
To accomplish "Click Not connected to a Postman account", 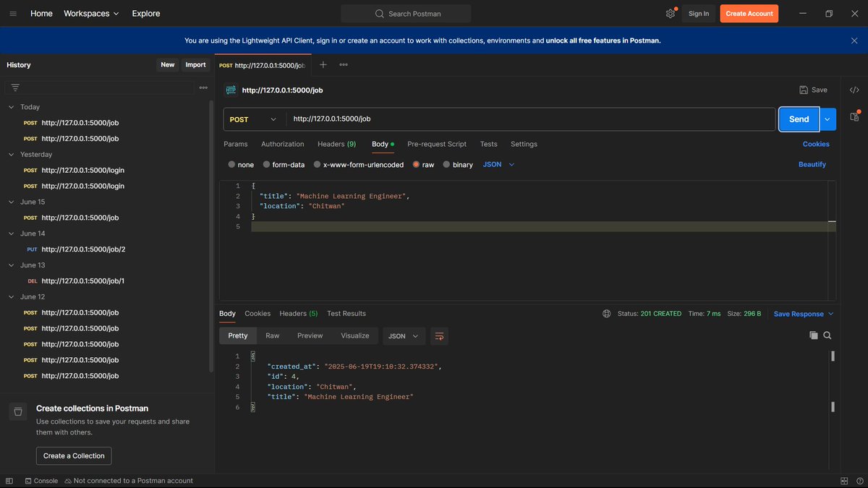I will point(129,481).
